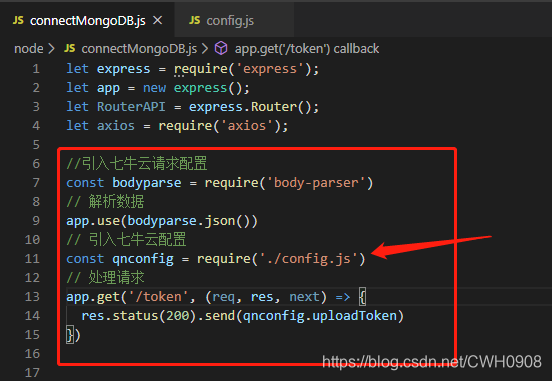The image size is (552, 381).
Task: Click chevron after node in breadcrumb
Action: pyautogui.click(x=51, y=49)
